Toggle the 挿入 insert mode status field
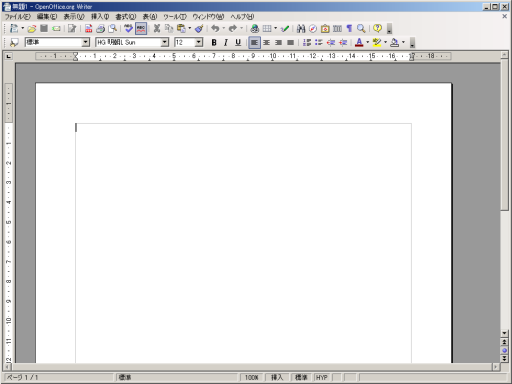Viewport: 512px width, 384px height. pyautogui.click(x=277, y=377)
